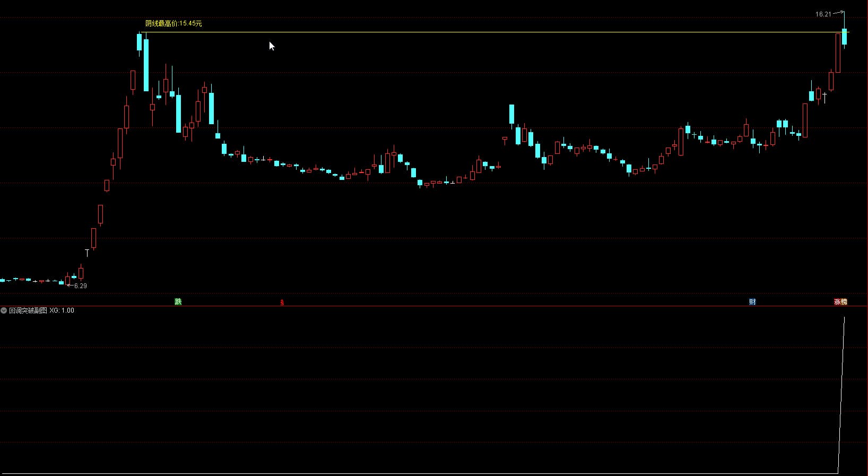Select the white T-shaped candle in the early rally
Viewport: 868px width, 476px height.
(x=87, y=252)
